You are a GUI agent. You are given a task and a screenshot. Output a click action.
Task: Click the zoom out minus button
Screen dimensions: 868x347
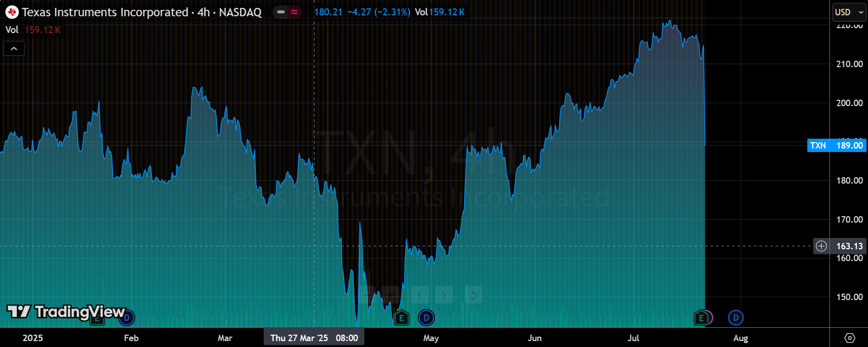click(366, 295)
